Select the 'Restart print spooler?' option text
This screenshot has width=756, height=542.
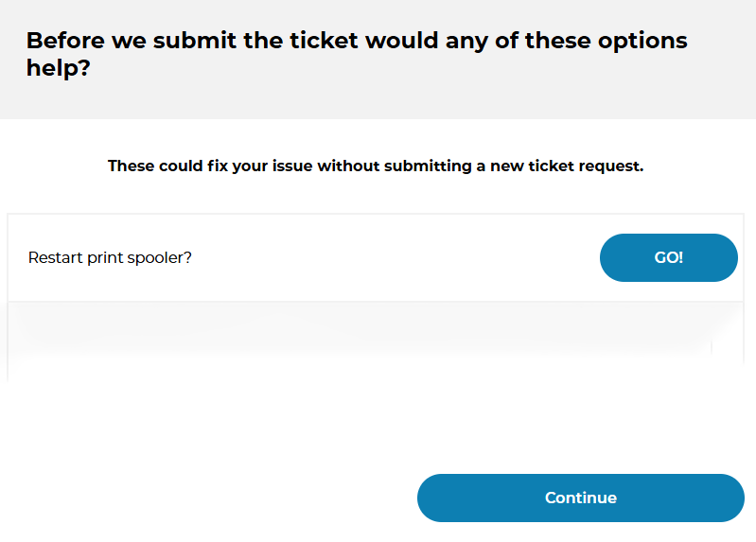[110, 257]
